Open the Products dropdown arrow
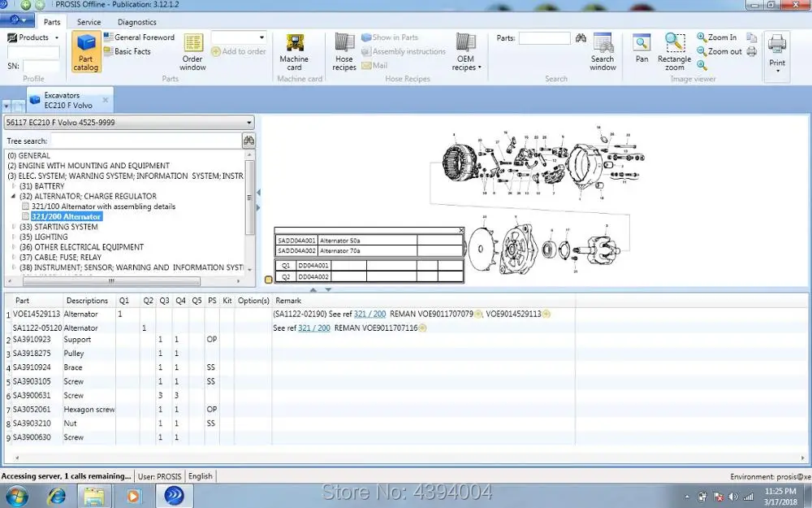Viewport: 812px width, 508px height. point(57,38)
